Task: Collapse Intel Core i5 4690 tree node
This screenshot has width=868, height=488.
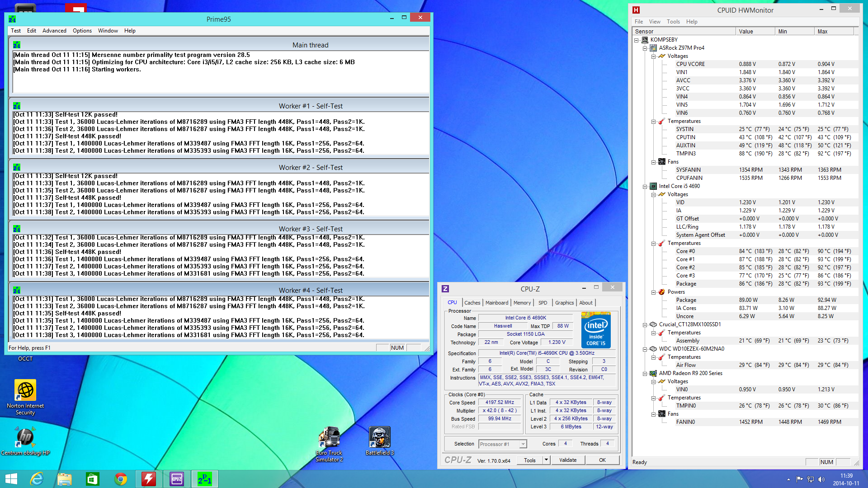Action: (x=645, y=186)
